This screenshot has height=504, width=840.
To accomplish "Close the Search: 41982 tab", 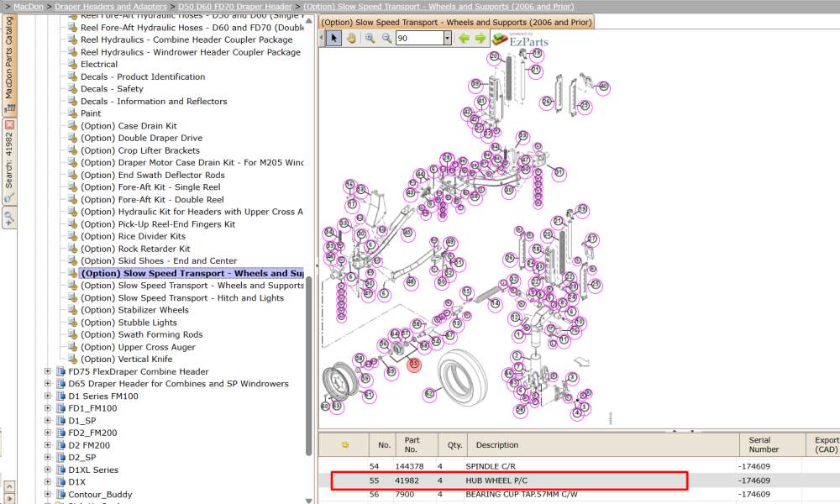I will coord(9,125).
